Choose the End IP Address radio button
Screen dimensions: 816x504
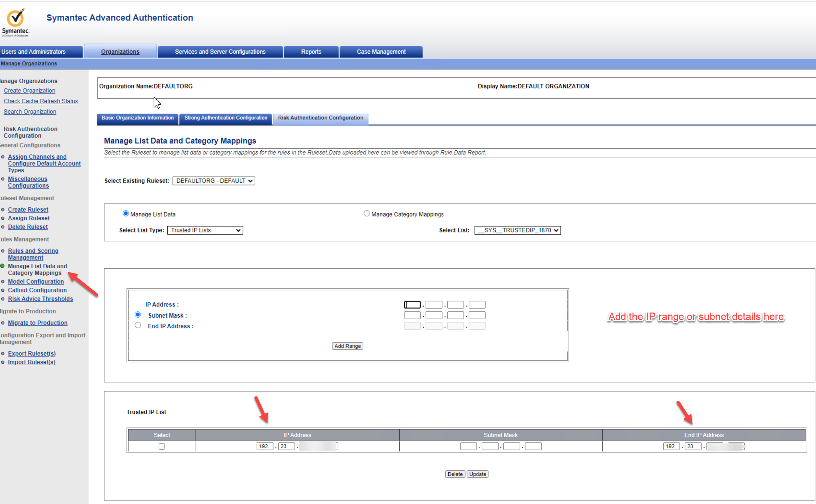click(x=138, y=325)
